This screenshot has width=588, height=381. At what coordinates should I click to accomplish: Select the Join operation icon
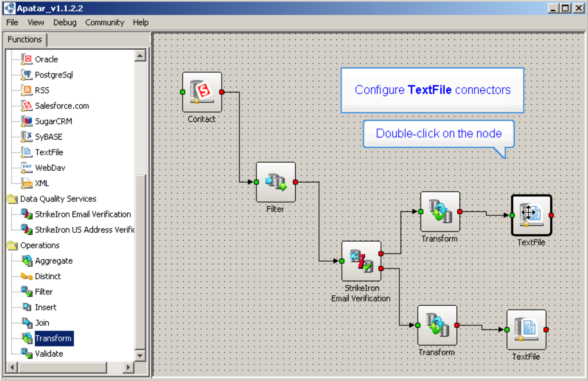tap(27, 323)
